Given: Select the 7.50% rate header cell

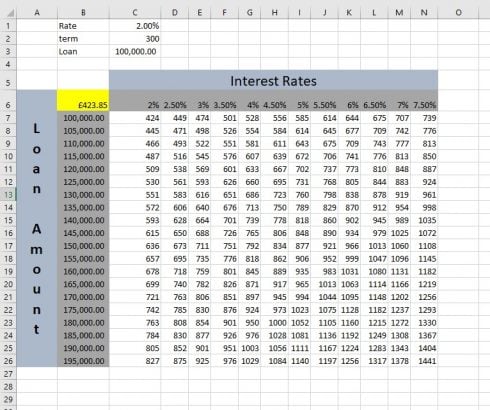Looking at the screenshot, I should 424,105.
